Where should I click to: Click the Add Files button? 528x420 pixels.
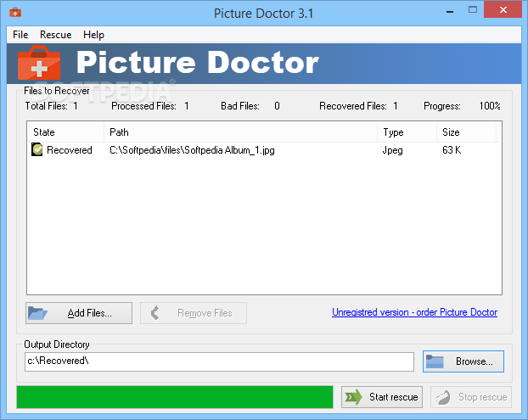coord(79,313)
